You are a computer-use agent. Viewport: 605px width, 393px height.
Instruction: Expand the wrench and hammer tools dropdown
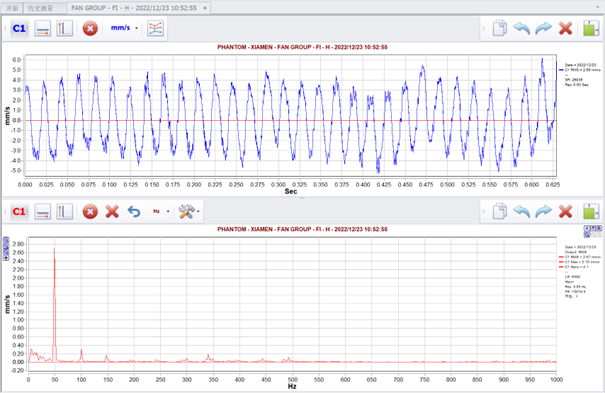[x=189, y=211]
